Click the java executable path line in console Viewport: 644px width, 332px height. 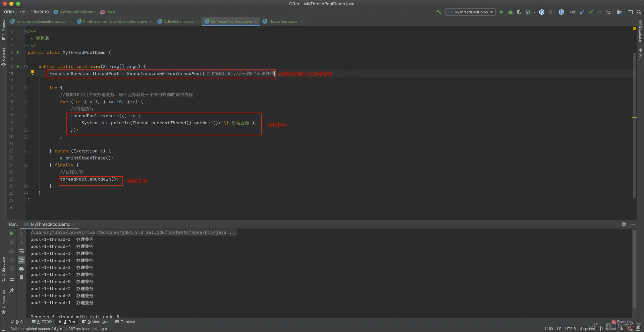click(133, 233)
